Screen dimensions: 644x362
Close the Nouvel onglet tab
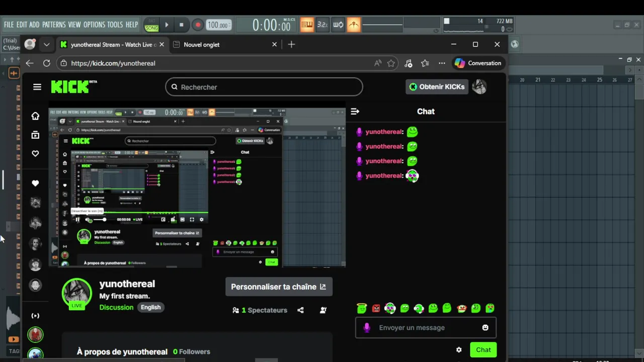pyautogui.click(x=274, y=44)
